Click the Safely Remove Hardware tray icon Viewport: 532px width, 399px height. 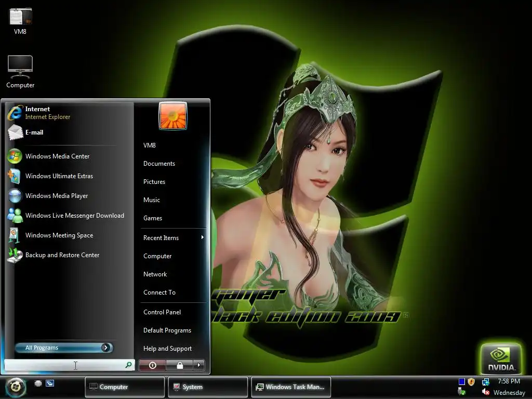point(461,392)
